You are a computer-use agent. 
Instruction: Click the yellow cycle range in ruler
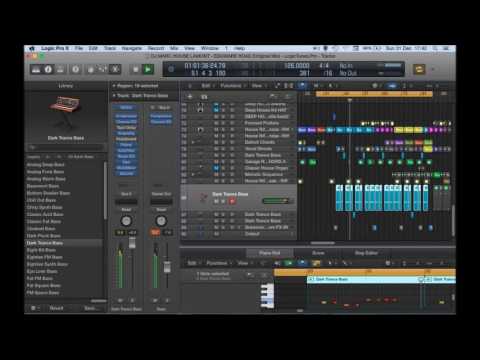pyautogui.click(x=374, y=94)
